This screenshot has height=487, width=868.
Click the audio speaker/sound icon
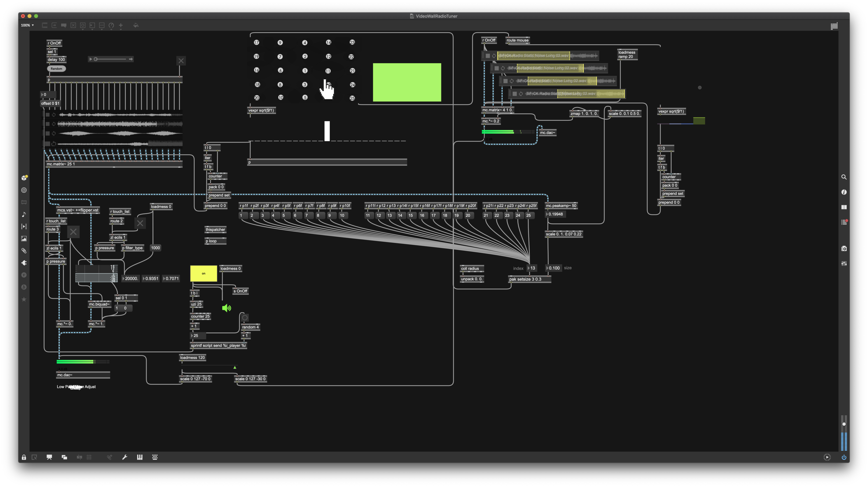click(x=226, y=307)
